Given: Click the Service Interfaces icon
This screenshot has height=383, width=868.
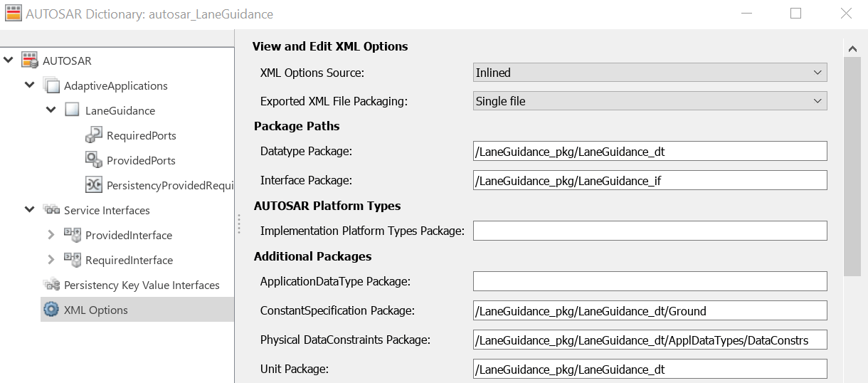Looking at the screenshot, I should (51, 210).
